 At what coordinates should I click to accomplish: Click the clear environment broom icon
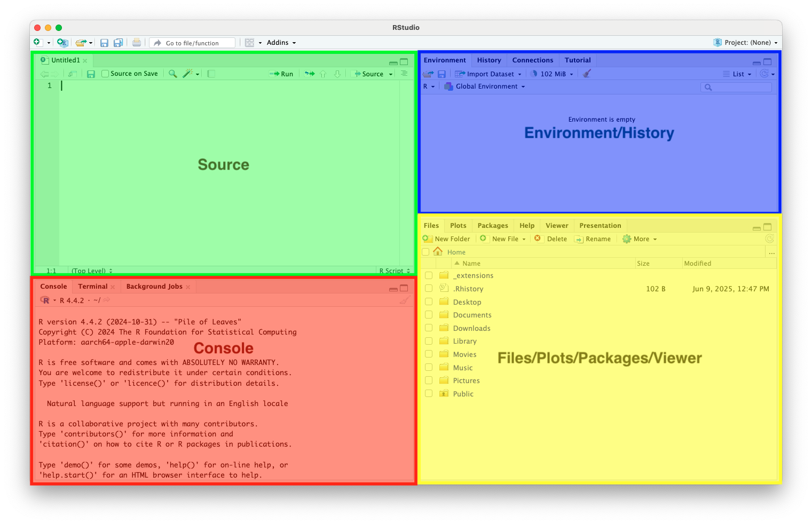point(587,74)
